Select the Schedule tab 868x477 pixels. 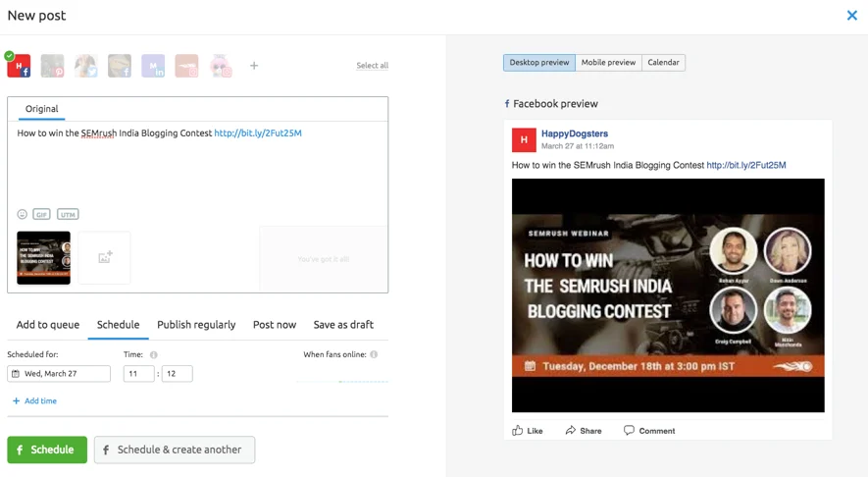click(x=118, y=325)
